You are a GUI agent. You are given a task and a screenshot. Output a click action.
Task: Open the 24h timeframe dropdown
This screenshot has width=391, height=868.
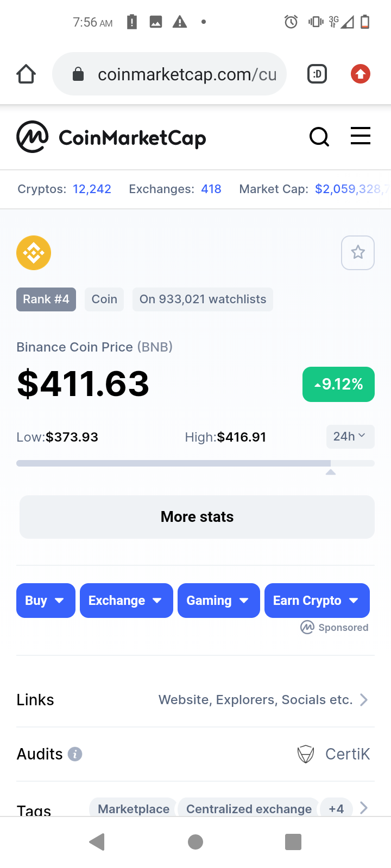click(x=350, y=437)
